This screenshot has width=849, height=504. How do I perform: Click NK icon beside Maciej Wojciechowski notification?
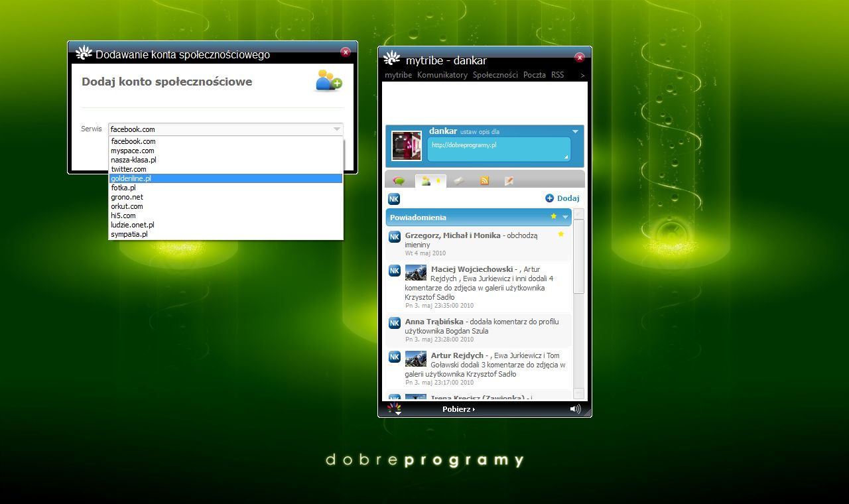pyautogui.click(x=395, y=271)
